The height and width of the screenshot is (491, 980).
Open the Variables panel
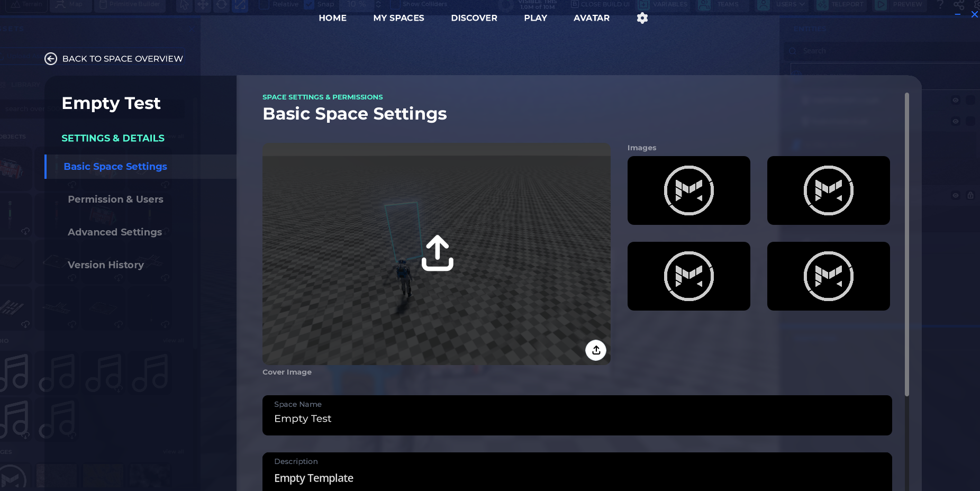[x=663, y=4]
